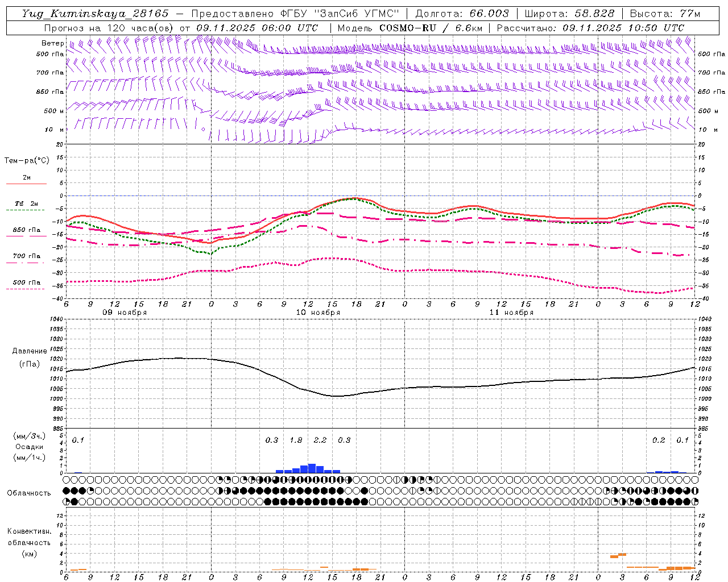Click the Ветер panel label
The height and width of the screenshot is (582, 728).
pos(52,43)
